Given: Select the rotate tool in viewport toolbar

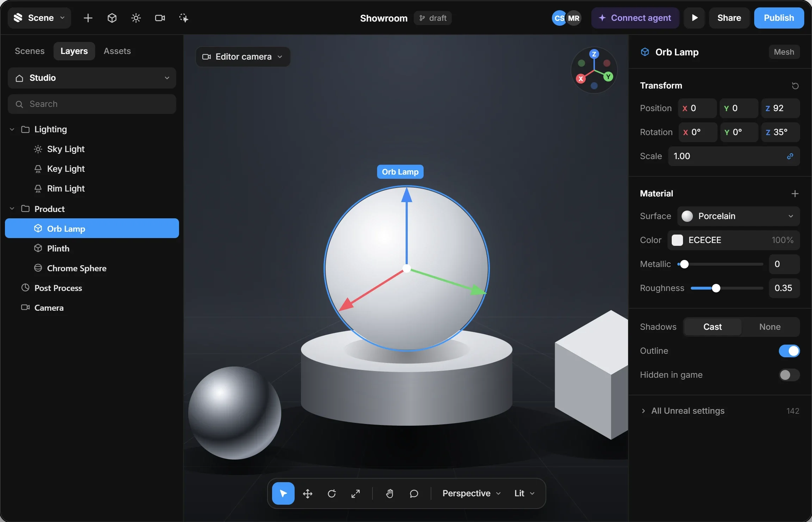Looking at the screenshot, I should [332, 493].
